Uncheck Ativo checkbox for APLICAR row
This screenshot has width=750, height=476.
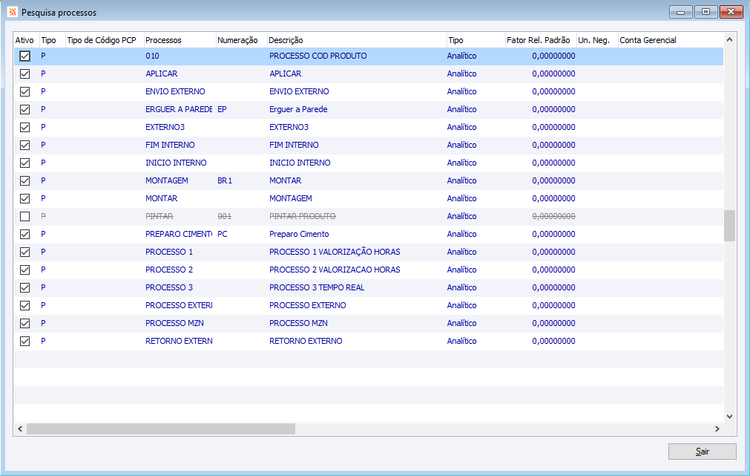pos(25,74)
